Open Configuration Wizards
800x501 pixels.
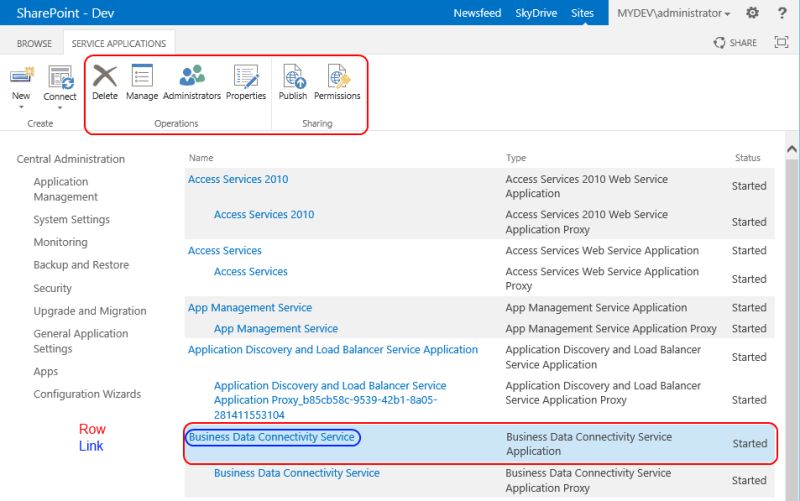pos(87,394)
